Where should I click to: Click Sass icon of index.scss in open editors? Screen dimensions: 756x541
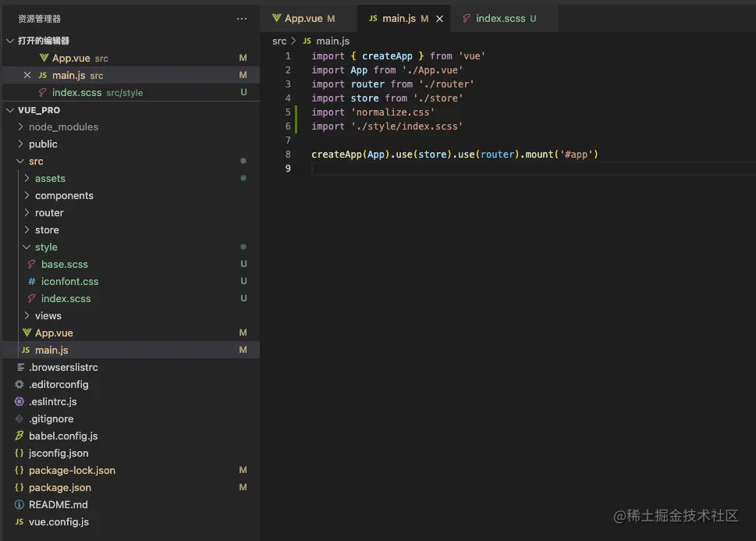tap(42, 93)
